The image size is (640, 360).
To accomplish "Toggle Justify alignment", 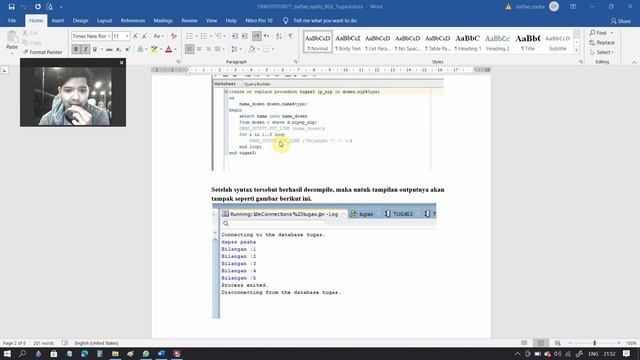I will (218, 49).
